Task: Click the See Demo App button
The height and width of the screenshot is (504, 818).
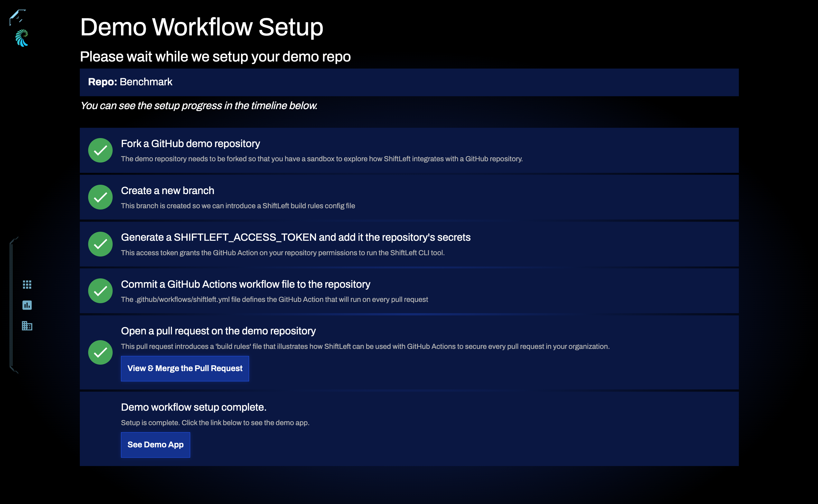Action: tap(156, 445)
